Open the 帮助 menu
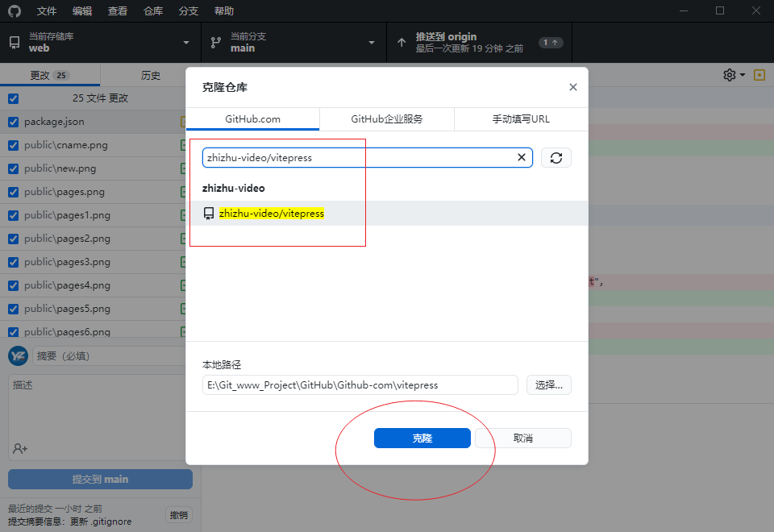This screenshot has height=532, width=774. 224,10
